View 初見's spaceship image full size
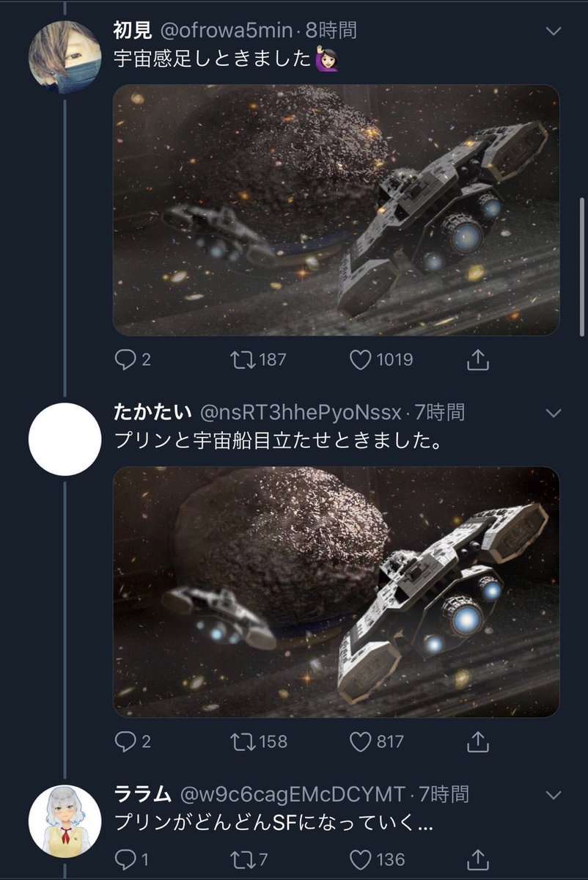Viewport: 588px width, 880px height. click(337, 210)
